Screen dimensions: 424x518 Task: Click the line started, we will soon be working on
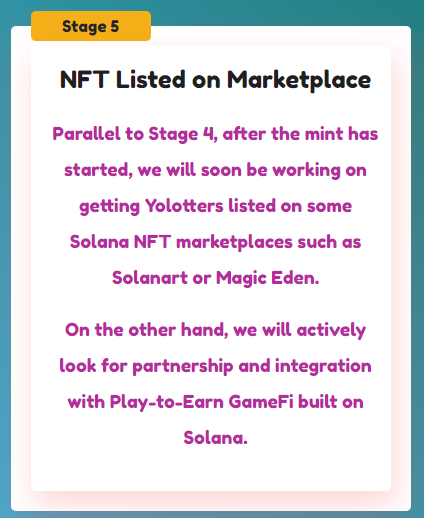(215, 170)
